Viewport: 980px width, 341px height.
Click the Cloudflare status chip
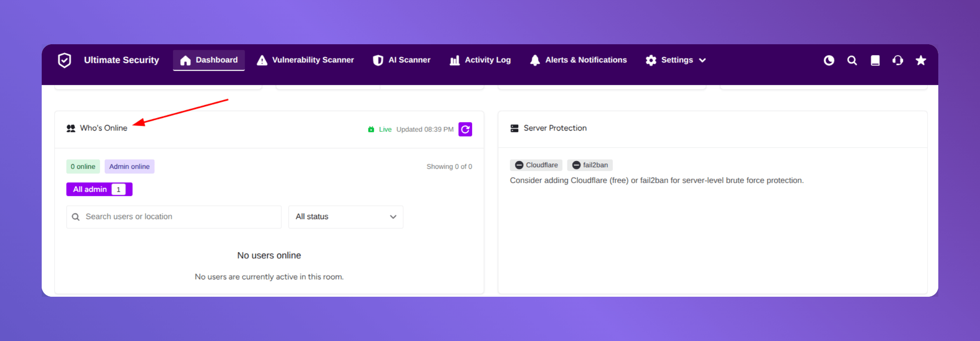[536, 165]
